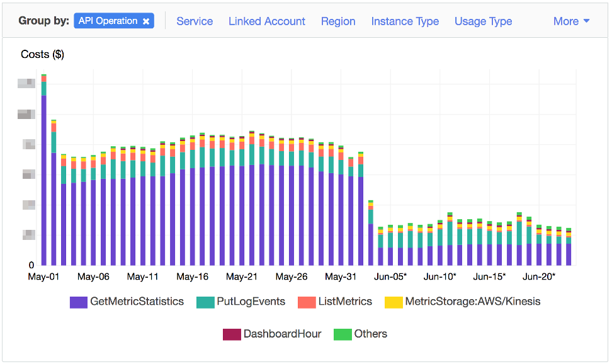Viewport: 612px width, 364px height.
Task: Select the bar above the Jun-20* label
Action: pyautogui.click(x=539, y=245)
